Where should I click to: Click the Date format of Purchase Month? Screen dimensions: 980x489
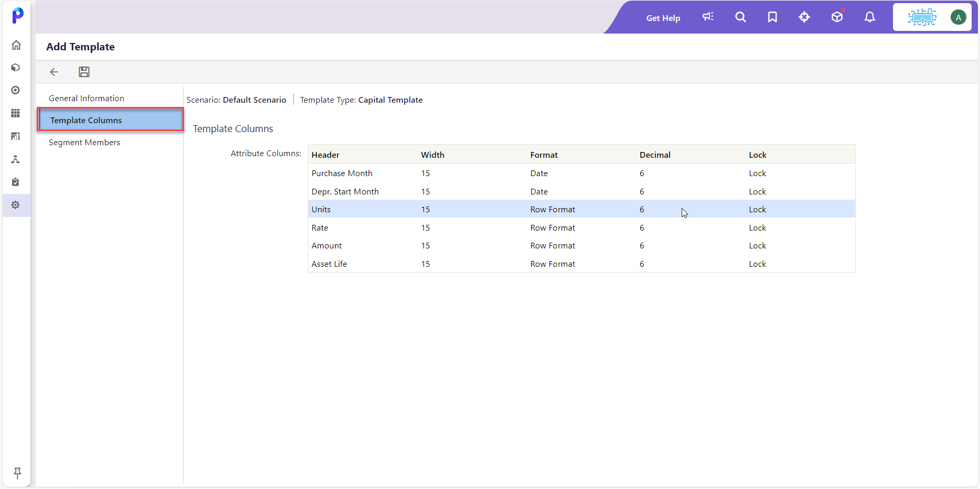point(539,173)
